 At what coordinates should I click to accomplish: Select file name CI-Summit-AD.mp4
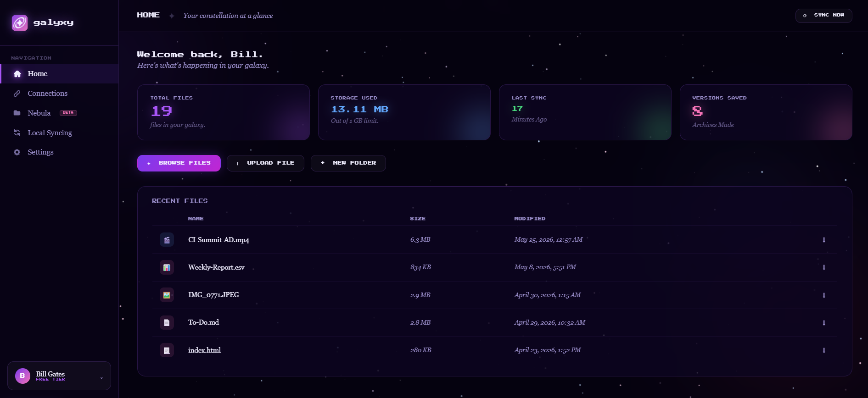(218, 240)
